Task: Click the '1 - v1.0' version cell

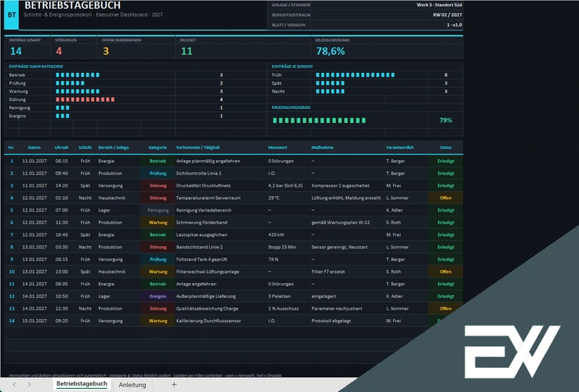Action: (454, 25)
